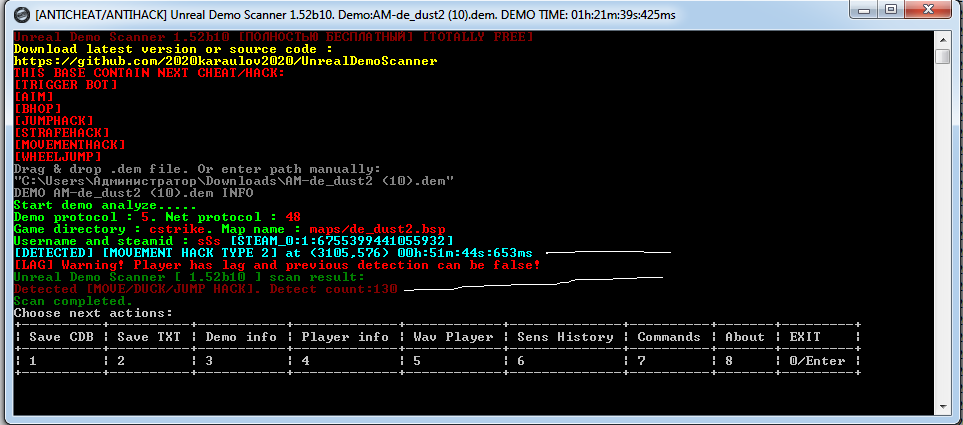Close the Unreal Demo Scanner window
Screen dimensions: 963x425
click(x=927, y=9)
